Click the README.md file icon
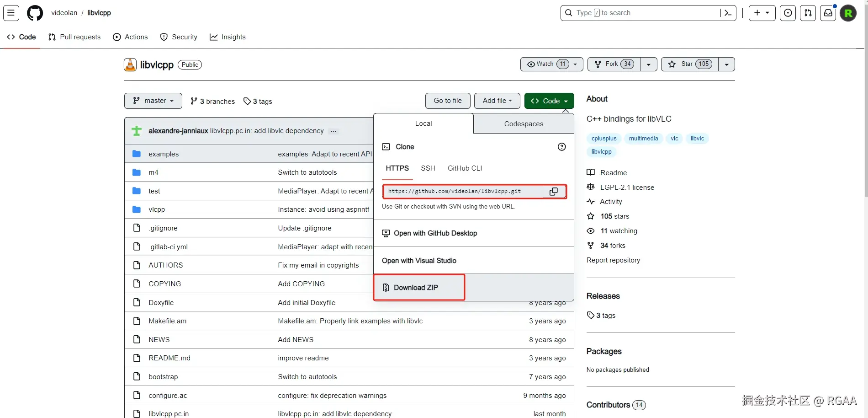 pyautogui.click(x=137, y=358)
